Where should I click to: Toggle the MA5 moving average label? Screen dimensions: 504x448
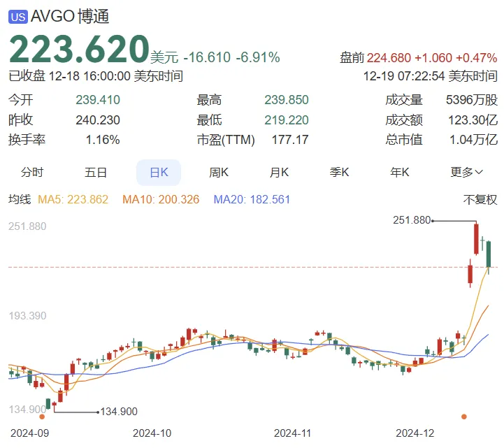tap(73, 200)
